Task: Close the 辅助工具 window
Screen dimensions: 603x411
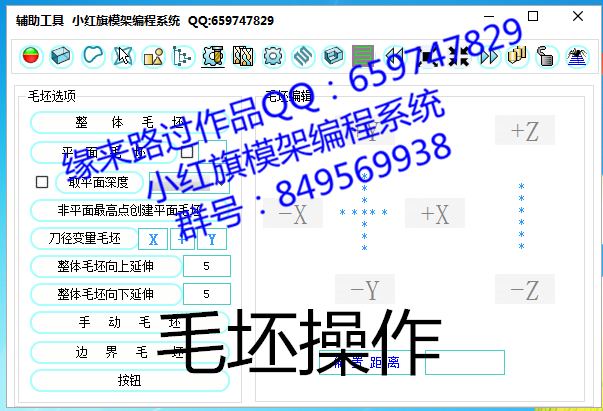Action: [x=578, y=16]
